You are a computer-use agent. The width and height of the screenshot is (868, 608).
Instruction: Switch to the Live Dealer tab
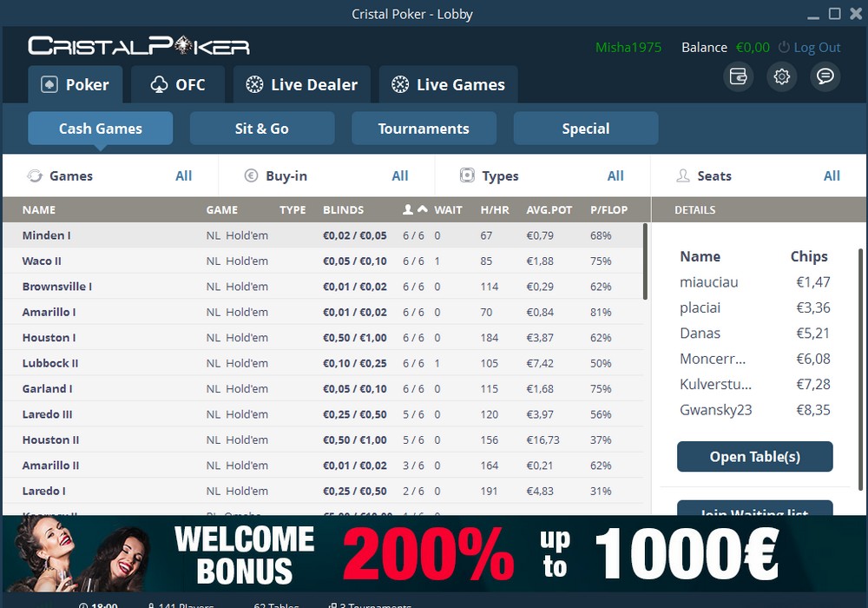pos(301,84)
